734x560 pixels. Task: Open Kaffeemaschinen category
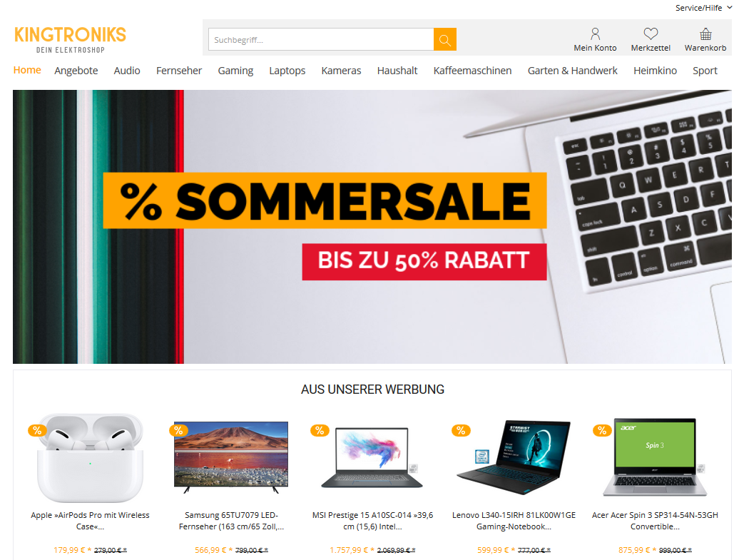tap(472, 71)
